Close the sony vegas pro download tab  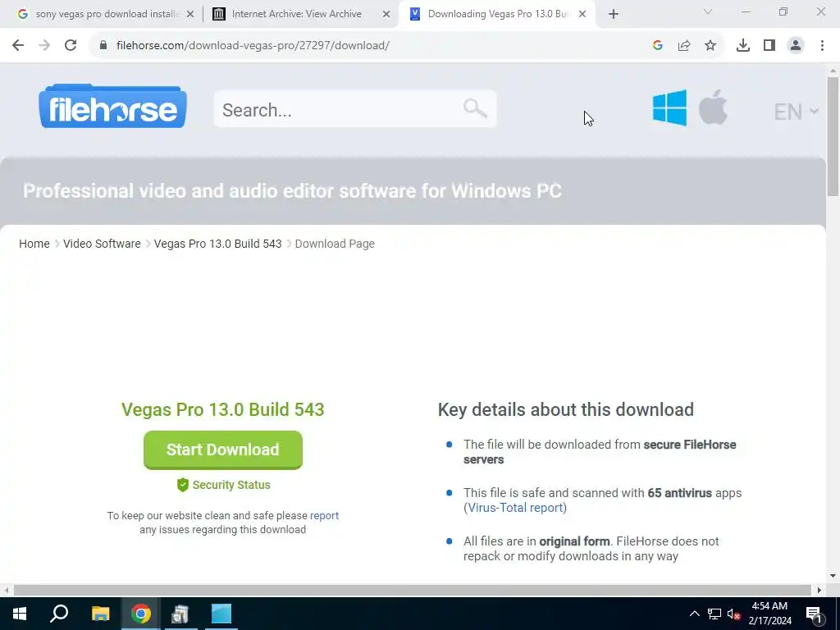click(190, 15)
